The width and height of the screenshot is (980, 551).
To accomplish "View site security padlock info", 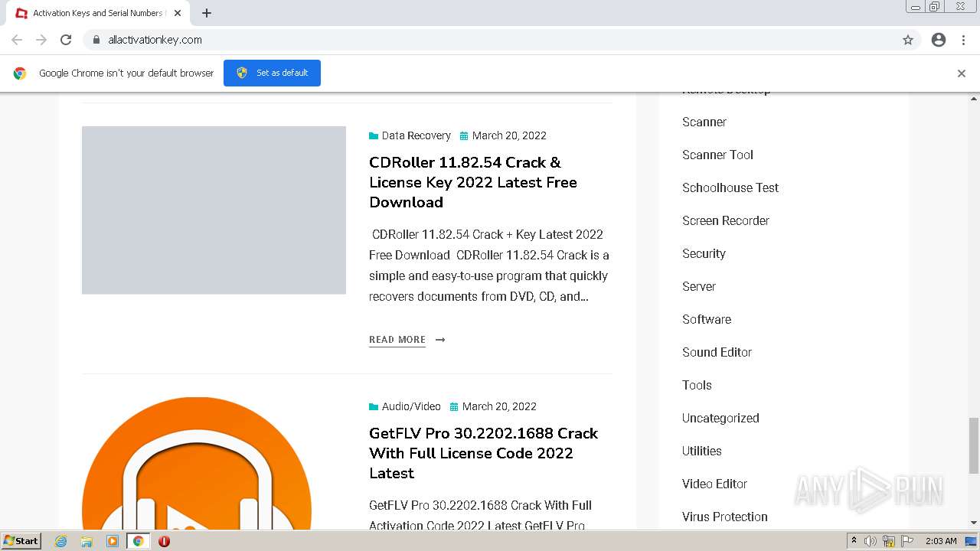I will coord(96,40).
